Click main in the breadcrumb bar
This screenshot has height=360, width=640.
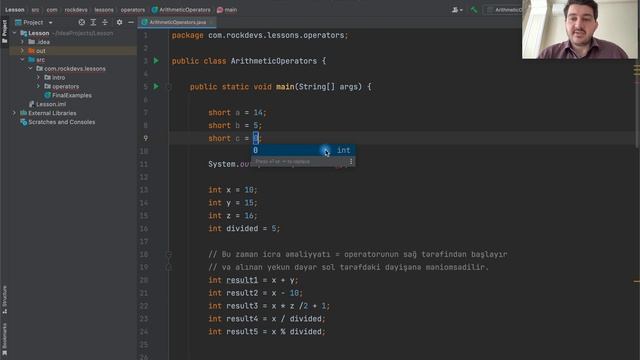coord(227,9)
